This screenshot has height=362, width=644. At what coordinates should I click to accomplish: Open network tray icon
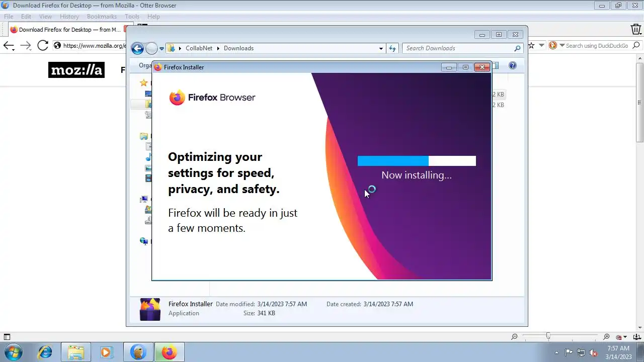click(x=581, y=352)
